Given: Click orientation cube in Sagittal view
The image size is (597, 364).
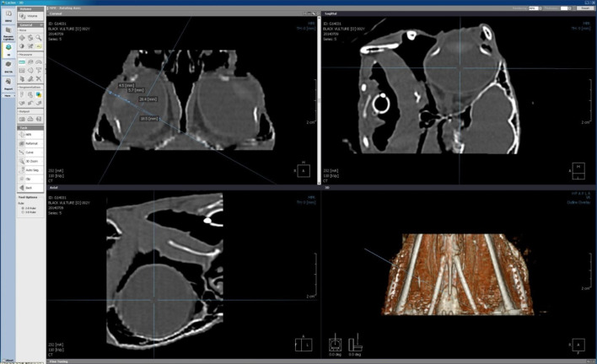Looking at the screenshot, I should pos(578,170).
